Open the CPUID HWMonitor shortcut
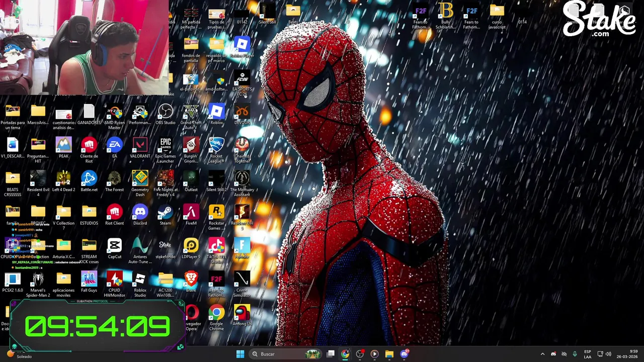 (x=115, y=285)
